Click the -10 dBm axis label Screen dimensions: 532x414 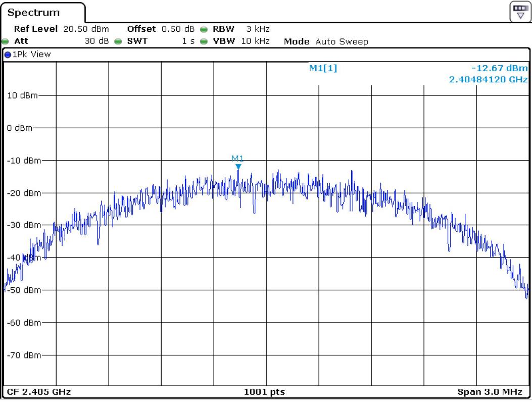click(24, 161)
